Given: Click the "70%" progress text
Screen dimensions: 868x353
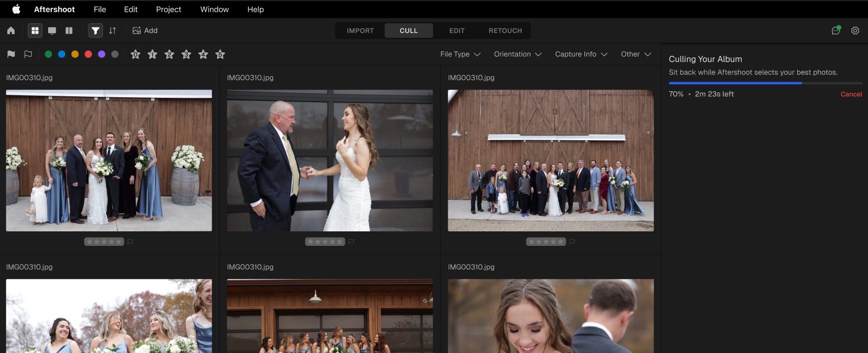Looking at the screenshot, I should coord(676,94).
